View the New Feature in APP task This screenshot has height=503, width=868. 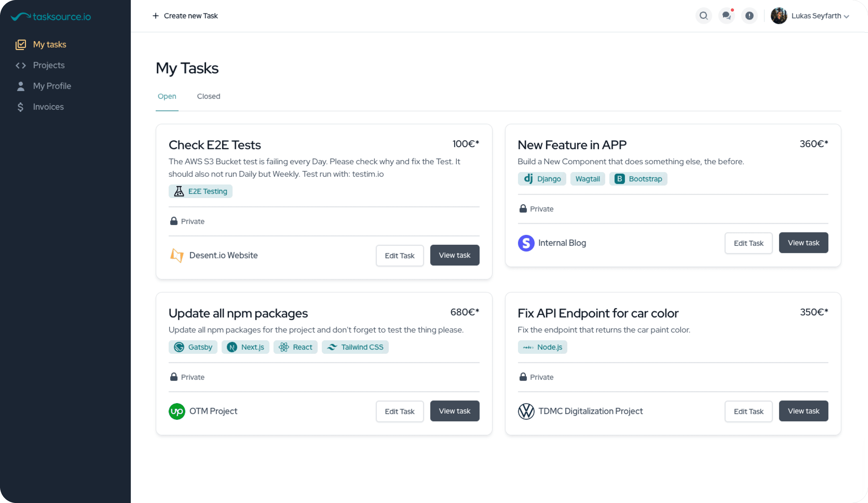(x=803, y=243)
